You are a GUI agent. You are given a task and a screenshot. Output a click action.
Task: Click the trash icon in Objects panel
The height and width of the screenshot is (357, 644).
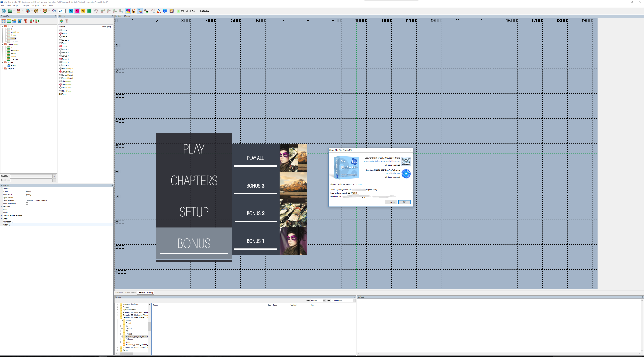click(x=67, y=21)
